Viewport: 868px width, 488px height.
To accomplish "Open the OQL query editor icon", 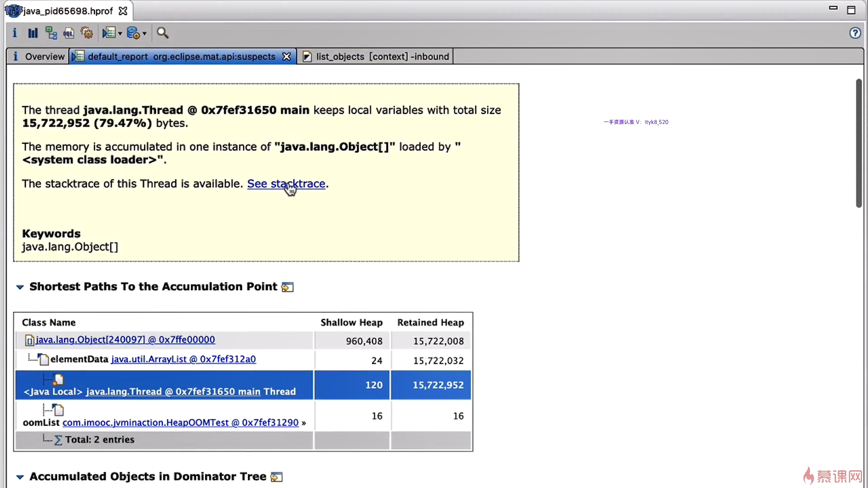I will click(69, 33).
